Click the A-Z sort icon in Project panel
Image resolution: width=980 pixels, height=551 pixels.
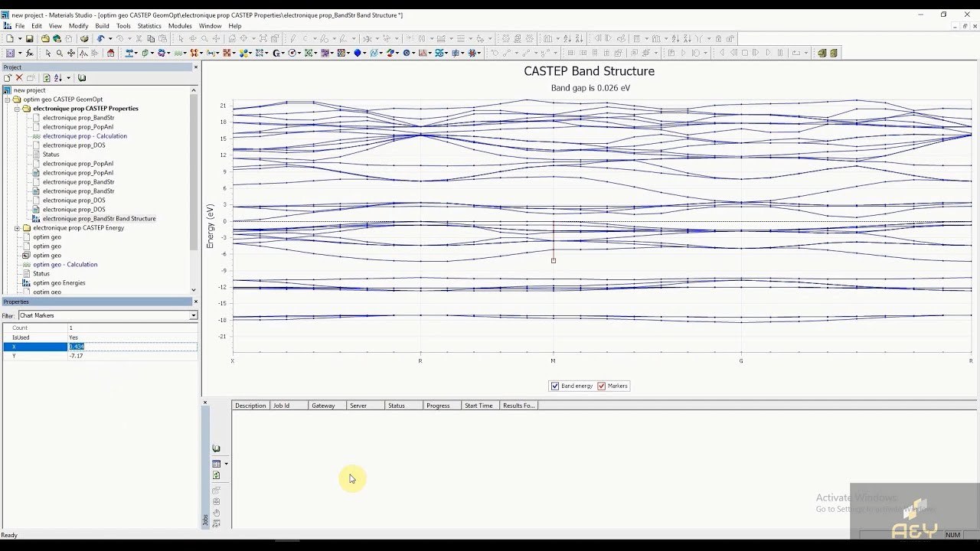(58, 78)
